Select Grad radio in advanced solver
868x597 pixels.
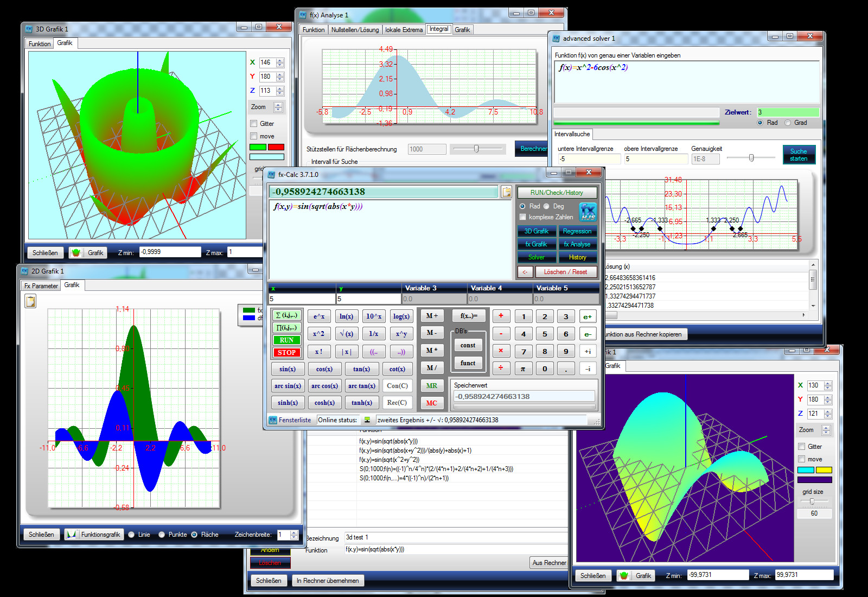(x=788, y=123)
